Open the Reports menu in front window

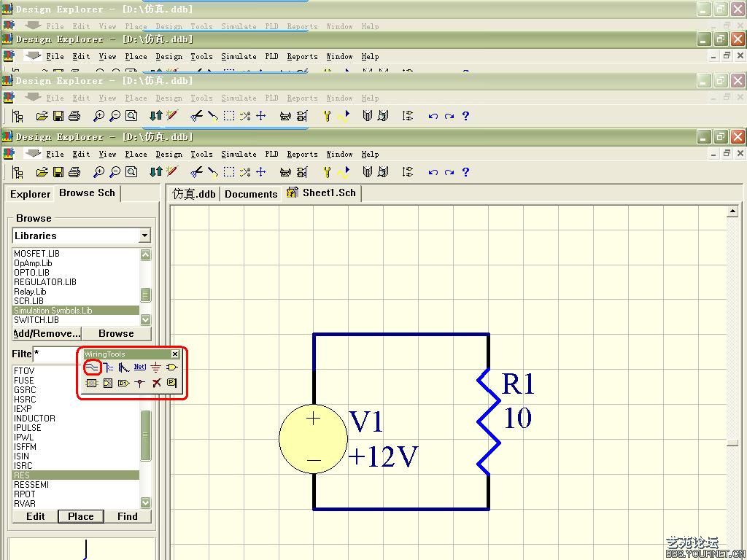coord(302,155)
